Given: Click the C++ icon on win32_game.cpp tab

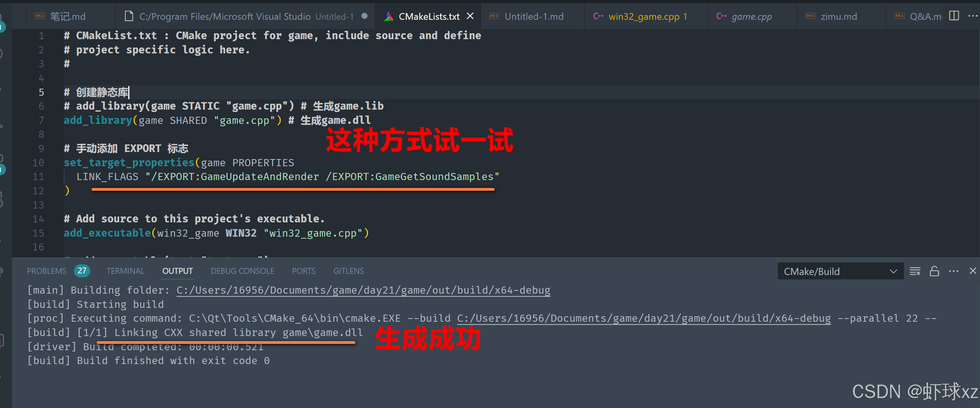Looking at the screenshot, I should pyautogui.click(x=598, y=16).
